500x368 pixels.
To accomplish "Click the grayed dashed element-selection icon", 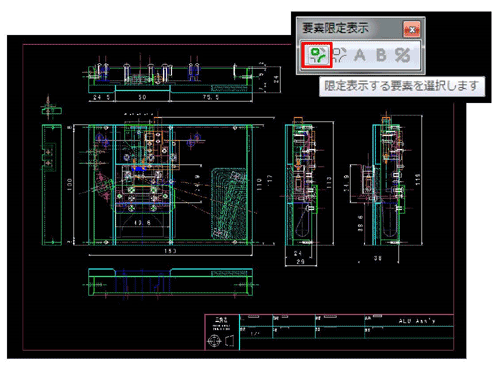I will click(x=340, y=55).
